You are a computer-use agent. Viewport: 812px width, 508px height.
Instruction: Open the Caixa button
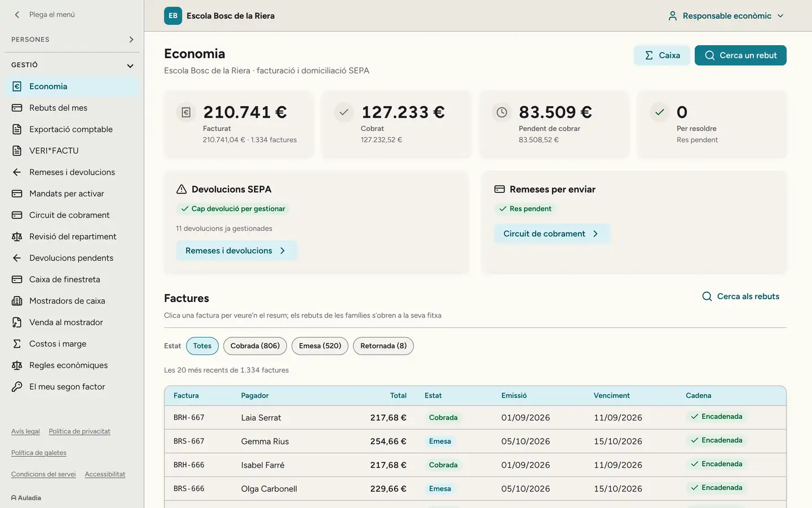coord(662,55)
